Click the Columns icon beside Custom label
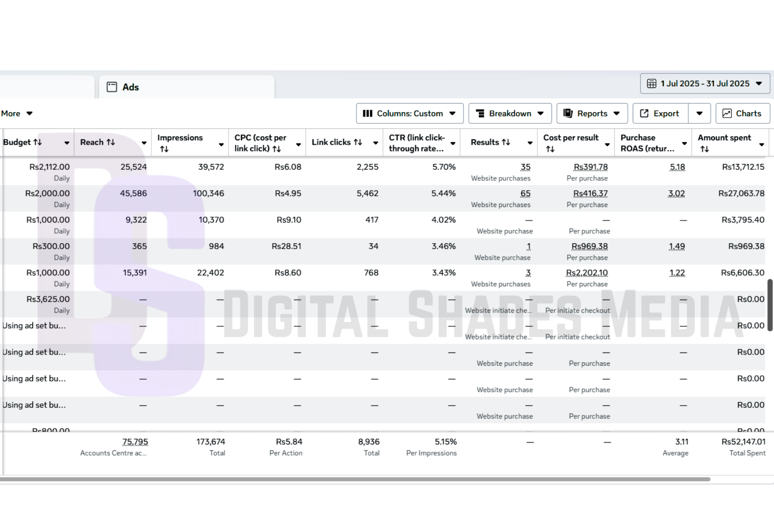 tap(368, 114)
